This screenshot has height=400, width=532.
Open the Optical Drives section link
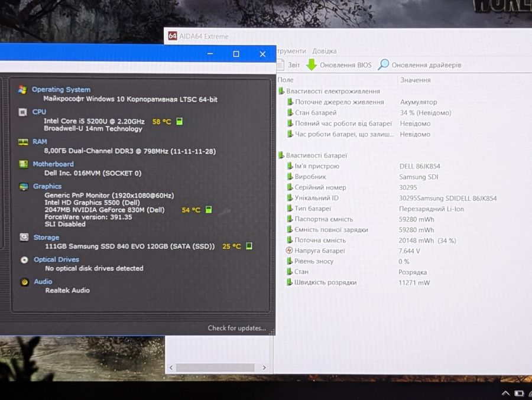(56, 259)
